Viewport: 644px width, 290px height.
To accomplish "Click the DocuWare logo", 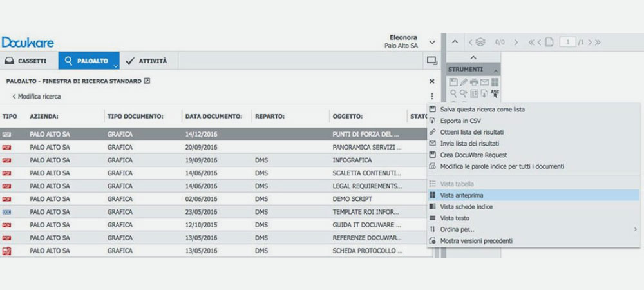I will 28,43.
